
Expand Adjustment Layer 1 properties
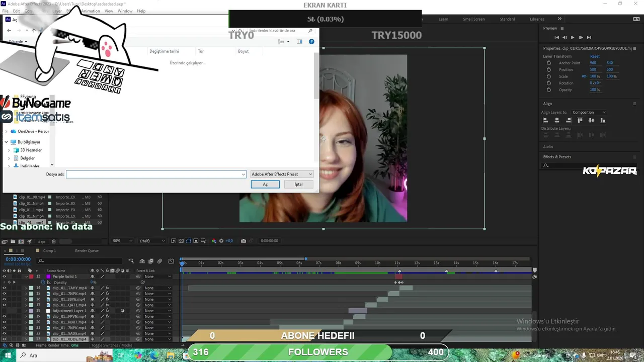tap(26, 311)
